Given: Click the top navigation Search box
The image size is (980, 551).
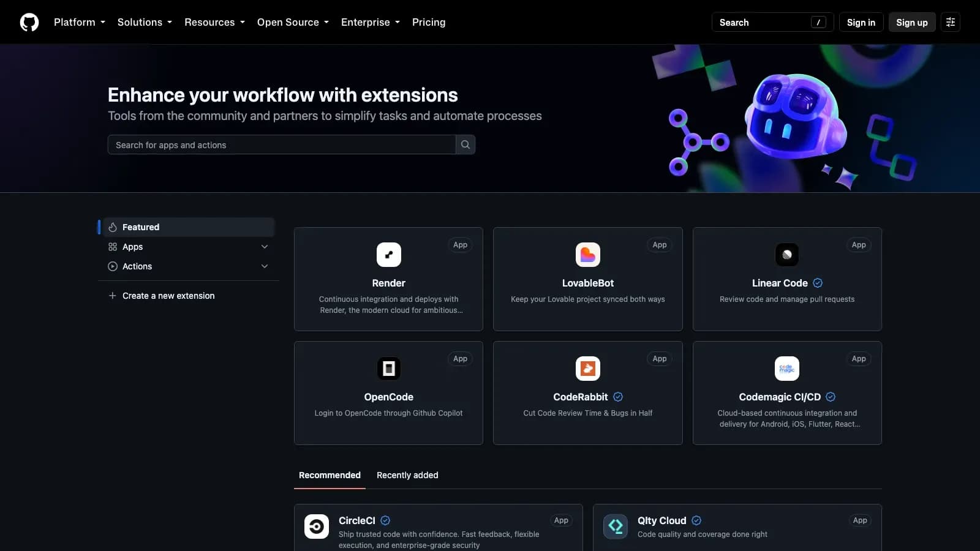Looking at the screenshot, I should click(x=772, y=22).
